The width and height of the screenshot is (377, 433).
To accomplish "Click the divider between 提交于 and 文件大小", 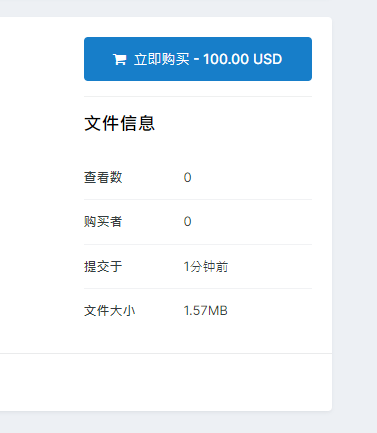I will (x=198, y=289).
